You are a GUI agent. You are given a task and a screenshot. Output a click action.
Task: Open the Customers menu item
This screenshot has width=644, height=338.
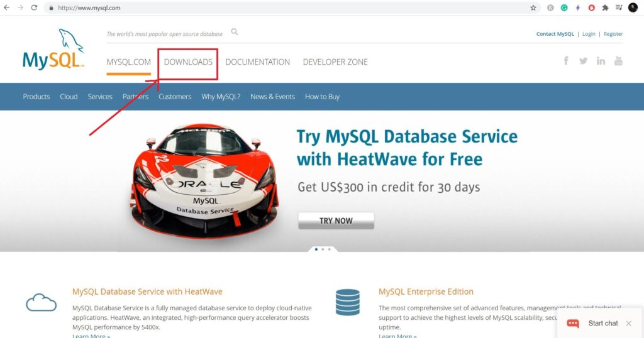pos(175,96)
